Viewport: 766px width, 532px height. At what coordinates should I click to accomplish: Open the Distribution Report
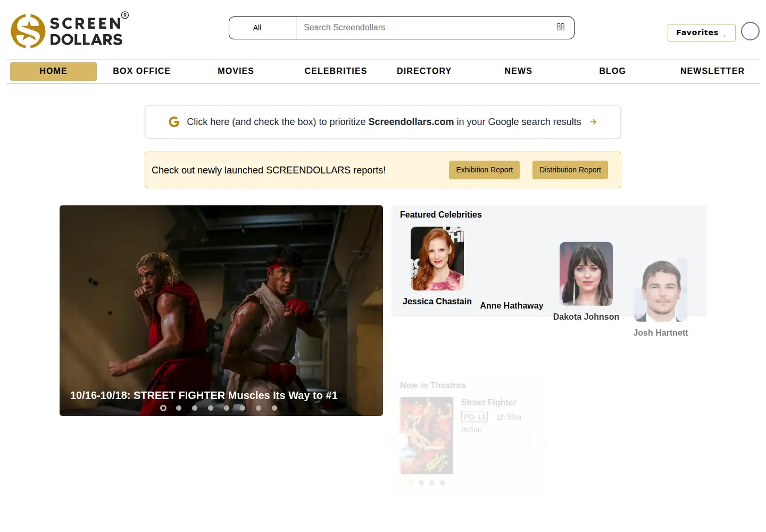click(x=570, y=170)
